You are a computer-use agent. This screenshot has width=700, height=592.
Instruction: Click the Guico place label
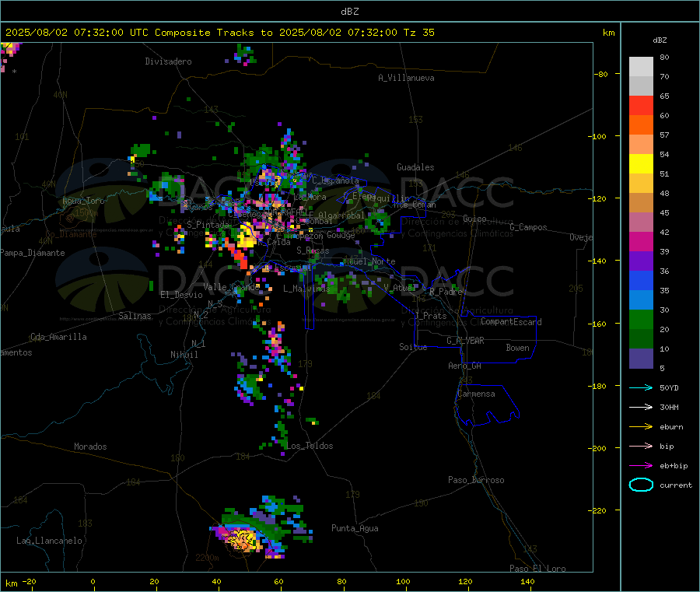click(474, 219)
